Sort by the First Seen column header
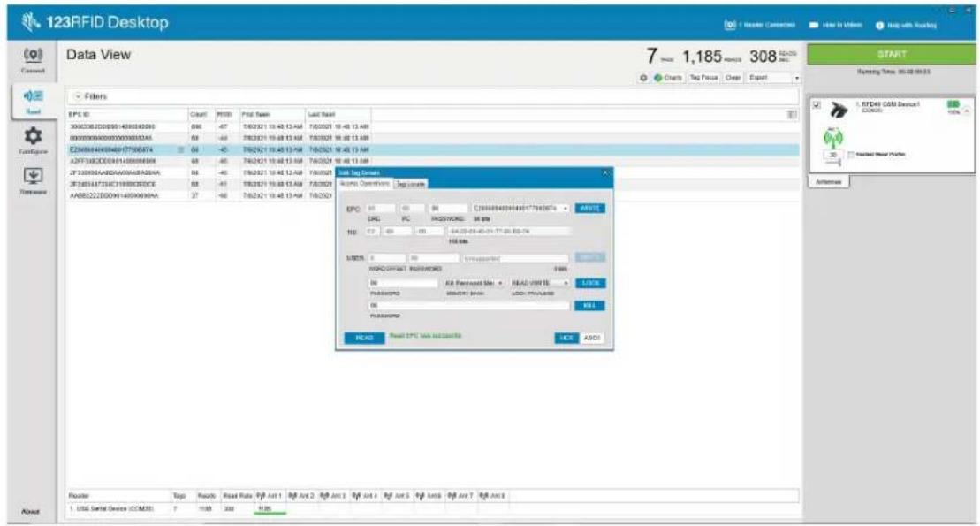Image resolution: width=980 pixels, height=526 pixels. tap(272, 114)
